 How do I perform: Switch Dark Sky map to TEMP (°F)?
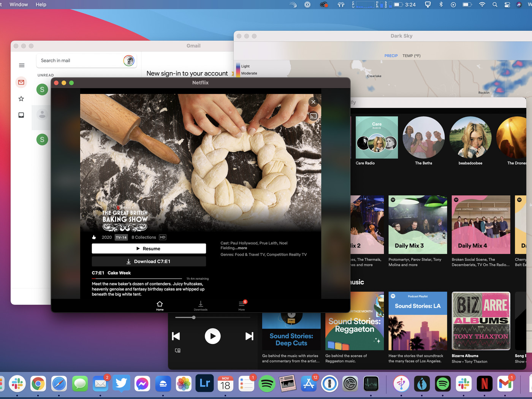click(412, 56)
